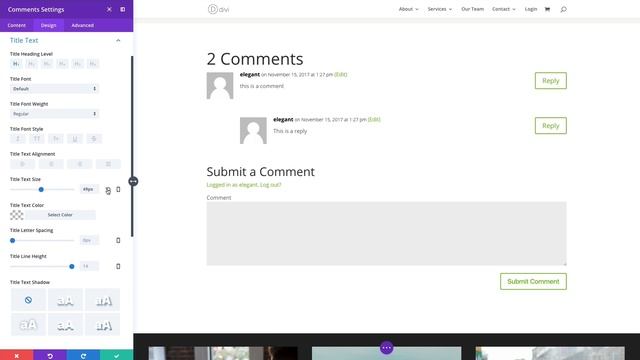640x360 pixels.
Task: Click the '2 Comments' heading
Action: pos(255,59)
